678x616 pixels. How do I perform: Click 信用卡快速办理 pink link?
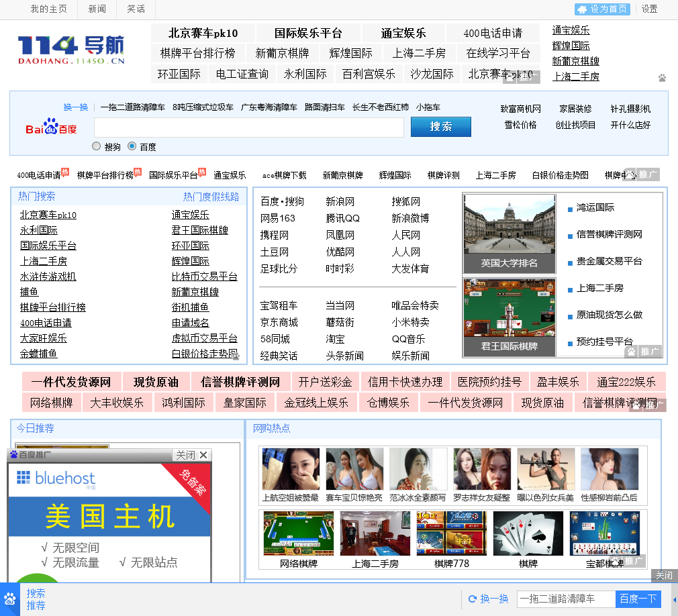(x=405, y=382)
